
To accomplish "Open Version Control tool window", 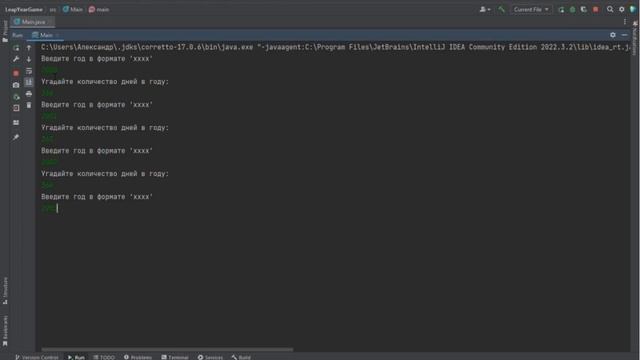I will 37,357.
